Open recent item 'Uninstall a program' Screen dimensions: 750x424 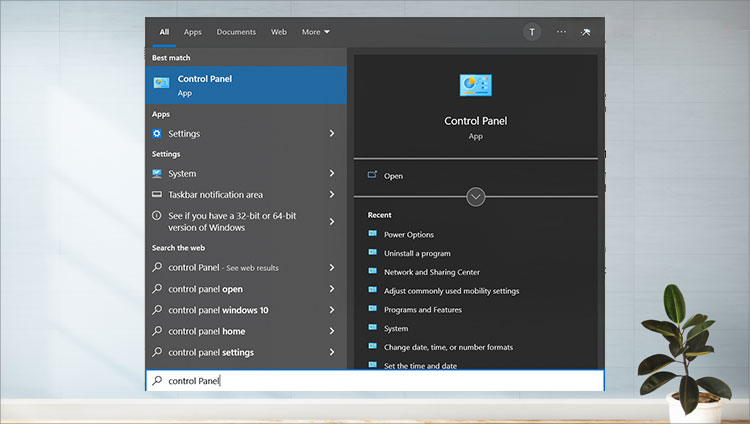click(417, 253)
